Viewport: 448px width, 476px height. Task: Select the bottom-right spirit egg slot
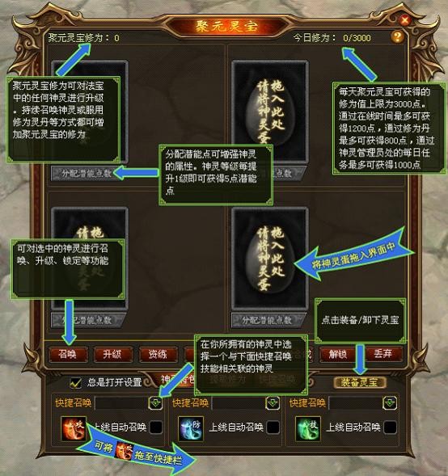270,259
